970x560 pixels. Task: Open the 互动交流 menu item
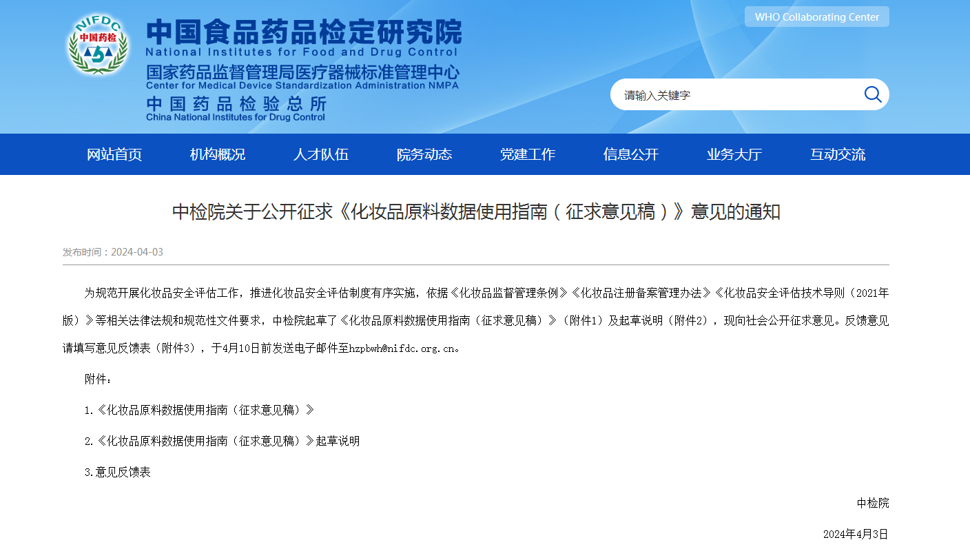click(x=838, y=154)
